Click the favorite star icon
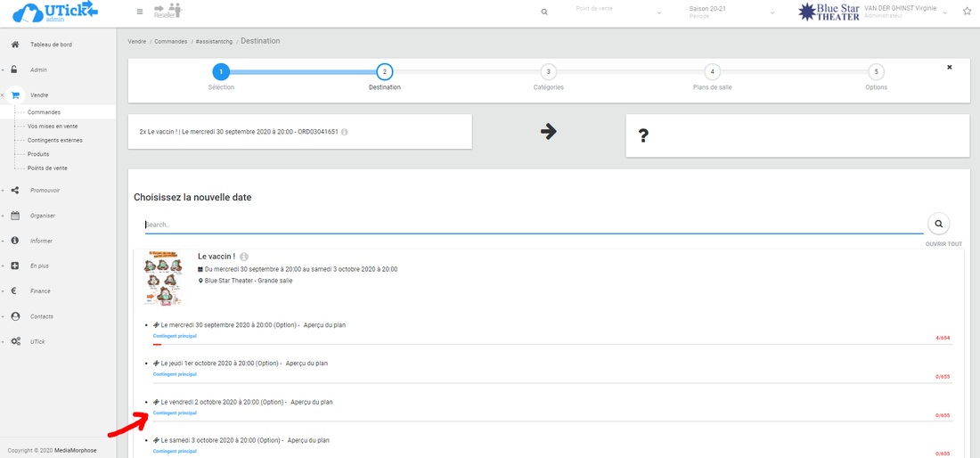The width and height of the screenshot is (980, 458). 967,12
